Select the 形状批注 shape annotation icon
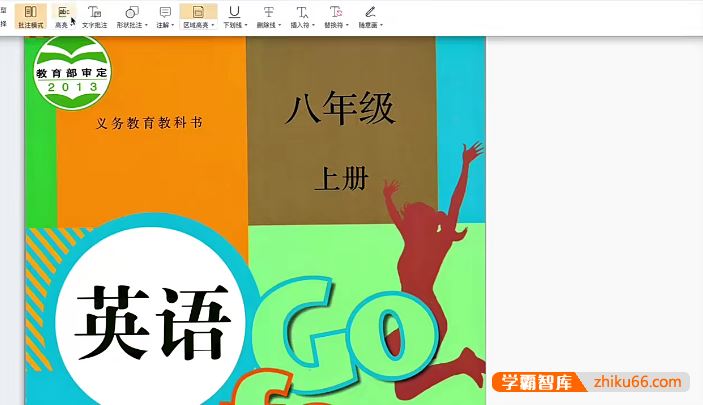Viewport: 703px width, 405px height. [x=132, y=12]
